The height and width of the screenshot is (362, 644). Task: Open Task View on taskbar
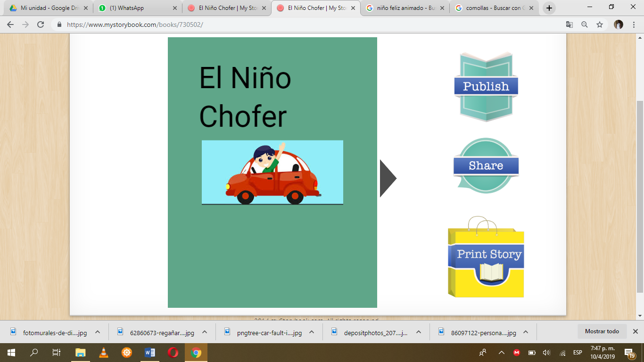[x=57, y=353]
